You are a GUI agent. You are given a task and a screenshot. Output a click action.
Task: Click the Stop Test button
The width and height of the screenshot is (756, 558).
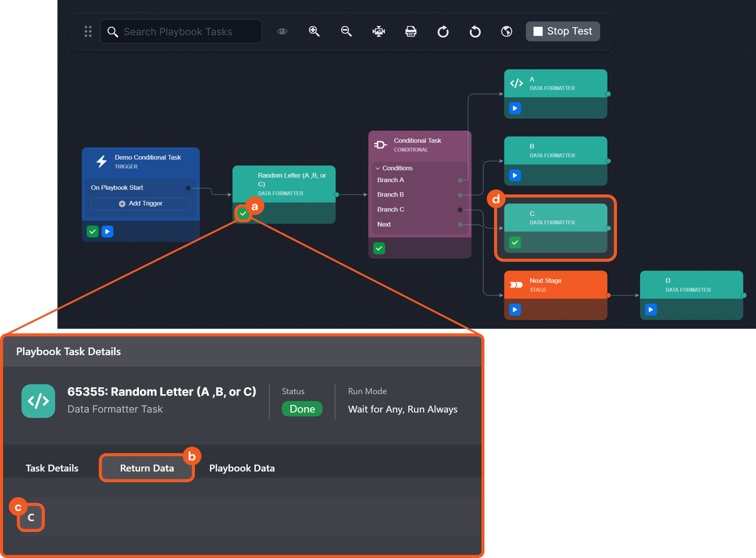[563, 31]
